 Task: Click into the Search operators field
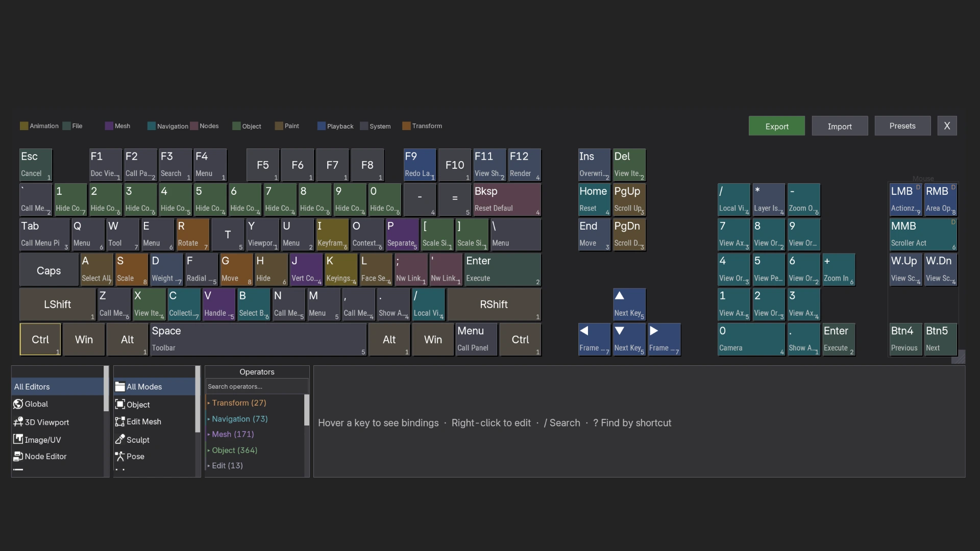[256, 386]
